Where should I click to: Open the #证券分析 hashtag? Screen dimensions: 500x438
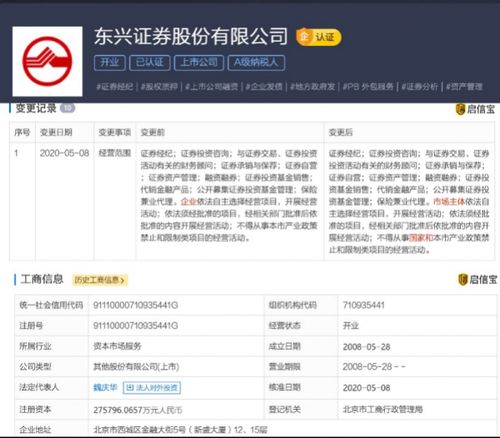coord(420,87)
